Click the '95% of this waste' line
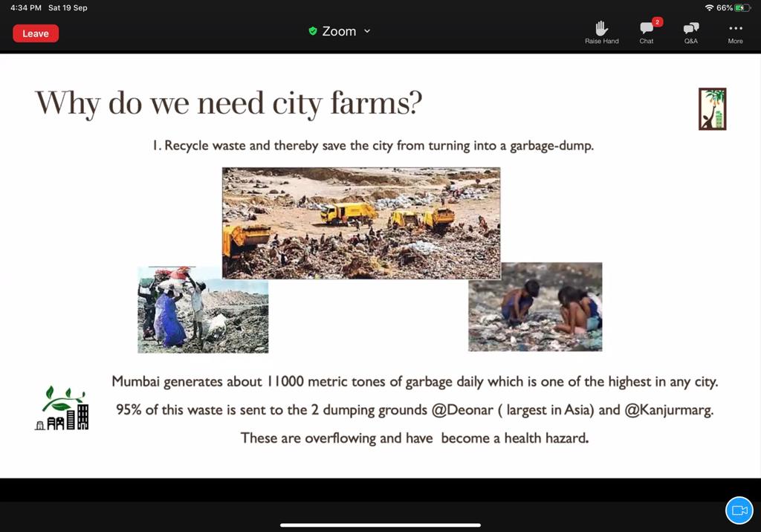 click(x=415, y=410)
